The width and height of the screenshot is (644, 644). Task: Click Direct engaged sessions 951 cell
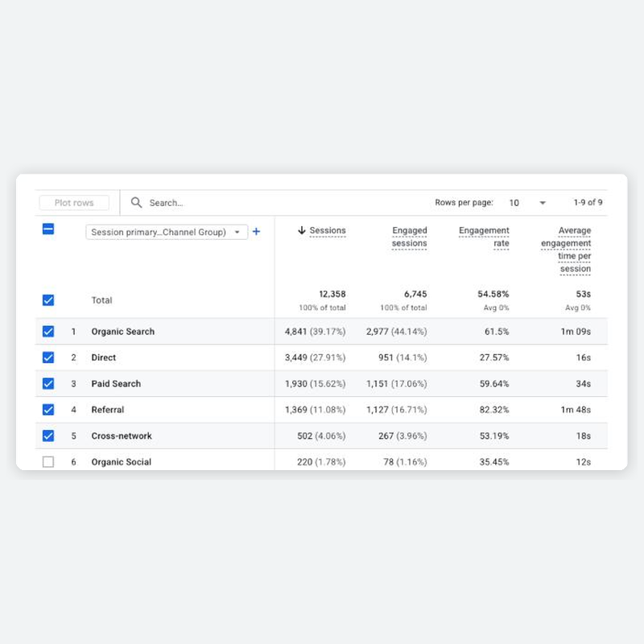tap(402, 357)
